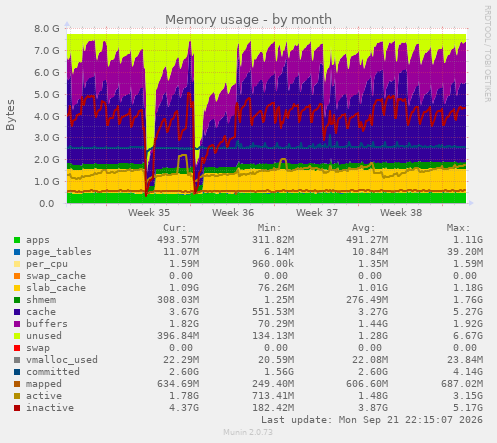
Task: Select the 'slab_cache' legend label
Action: point(56,288)
